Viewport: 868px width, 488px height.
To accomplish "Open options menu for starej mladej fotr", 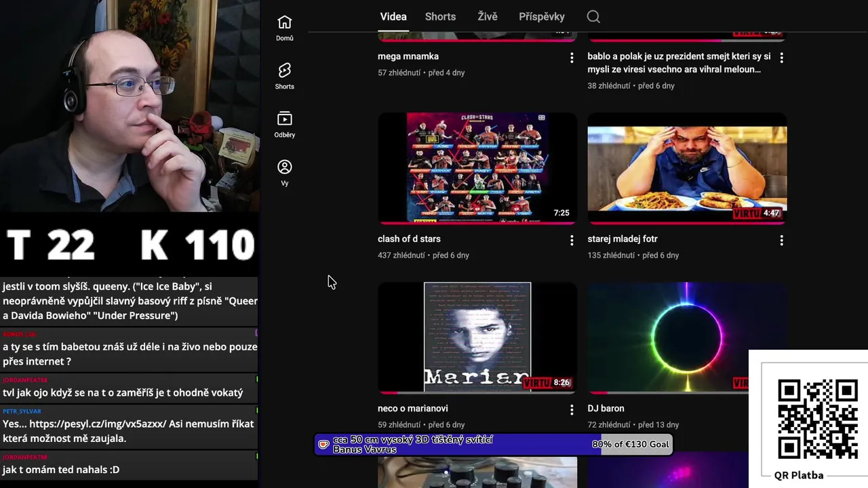I will [781, 241].
